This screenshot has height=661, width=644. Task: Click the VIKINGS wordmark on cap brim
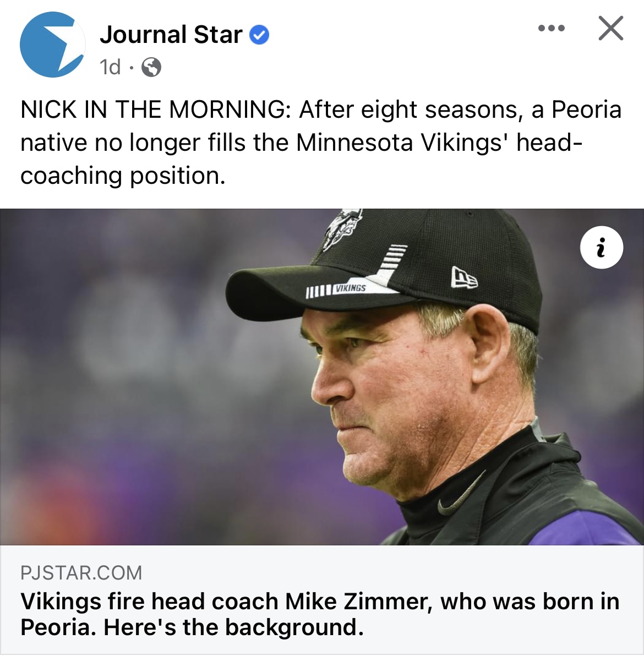(350, 287)
